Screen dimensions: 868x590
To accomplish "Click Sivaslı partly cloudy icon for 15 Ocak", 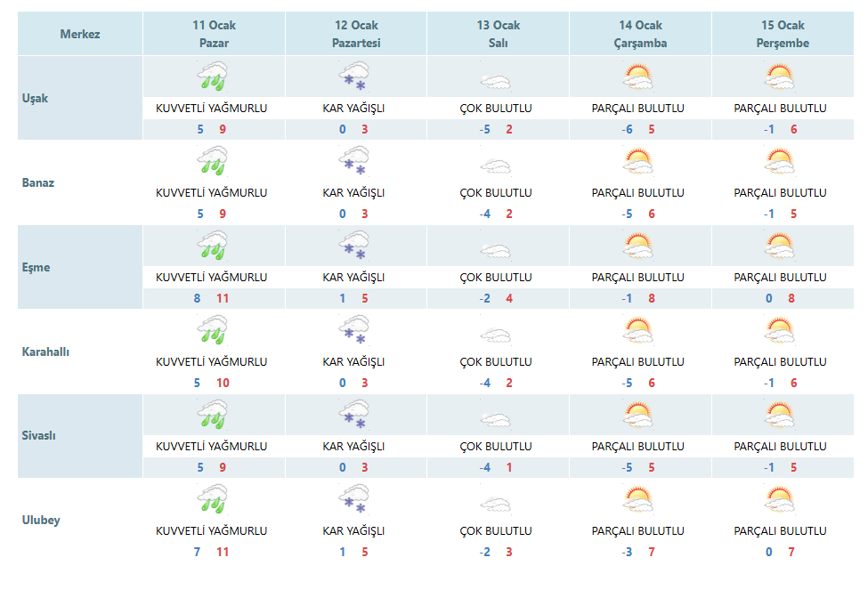I will (x=780, y=415).
